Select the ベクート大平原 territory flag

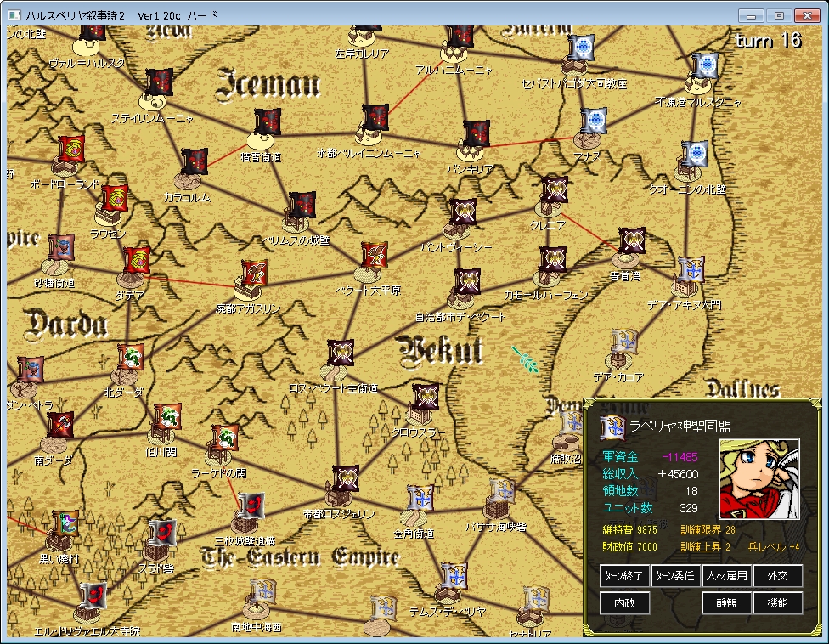[375, 255]
